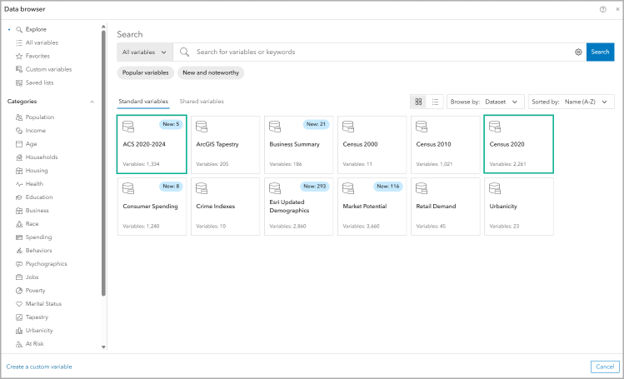The image size is (624, 379).
Task: Click the Population category icon
Action: click(19, 117)
